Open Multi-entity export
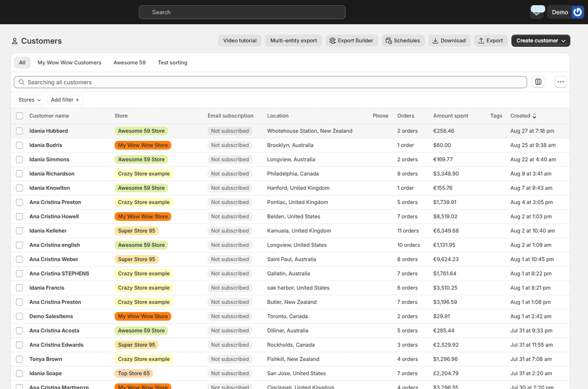Viewport: 588px width, 389px height. coord(293,40)
